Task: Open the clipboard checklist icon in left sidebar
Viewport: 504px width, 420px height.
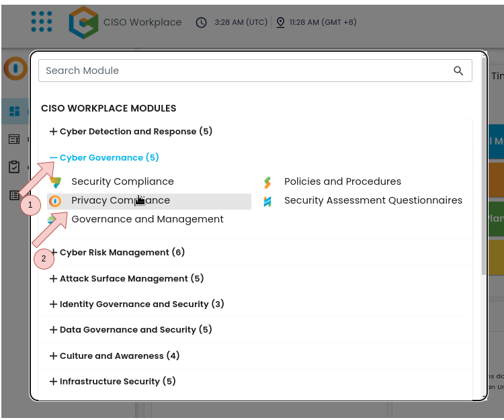Action: point(14,167)
